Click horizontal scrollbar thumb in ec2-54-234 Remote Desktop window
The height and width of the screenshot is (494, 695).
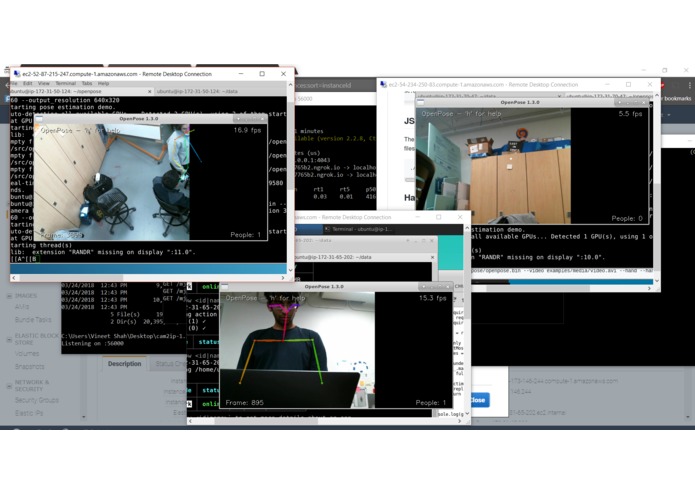[x=538, y=288]
